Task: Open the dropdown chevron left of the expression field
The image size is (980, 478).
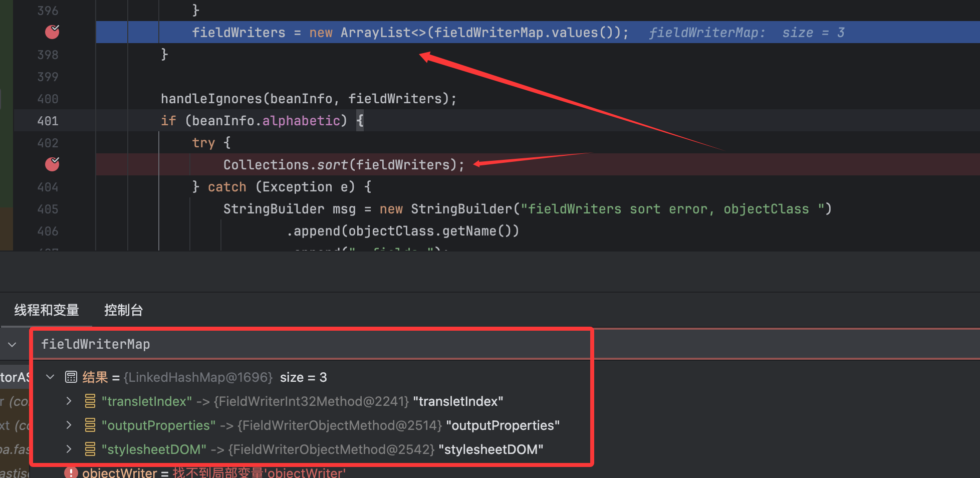Action: [13, 344]
